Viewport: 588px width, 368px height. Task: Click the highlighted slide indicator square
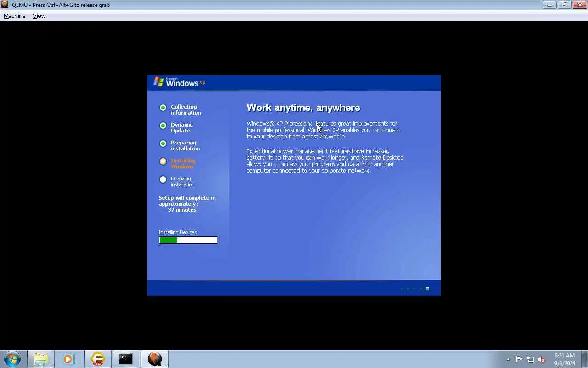tap(427, 288)
